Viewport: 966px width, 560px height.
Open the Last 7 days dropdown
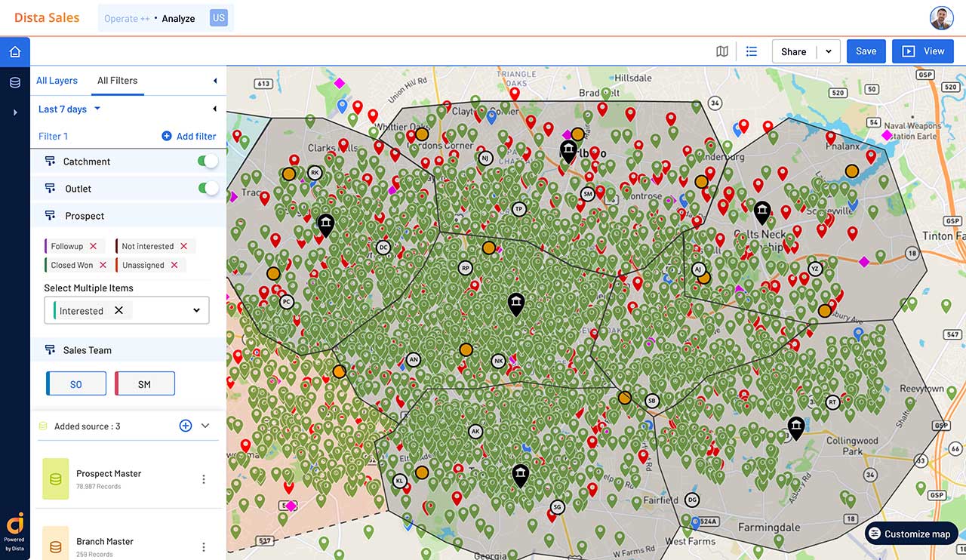[x=69, y=109]
